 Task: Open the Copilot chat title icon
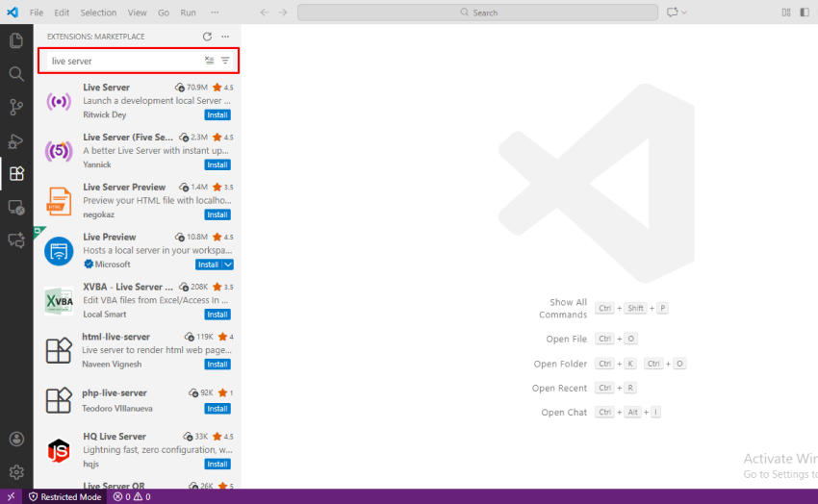[x=672, y=12]
